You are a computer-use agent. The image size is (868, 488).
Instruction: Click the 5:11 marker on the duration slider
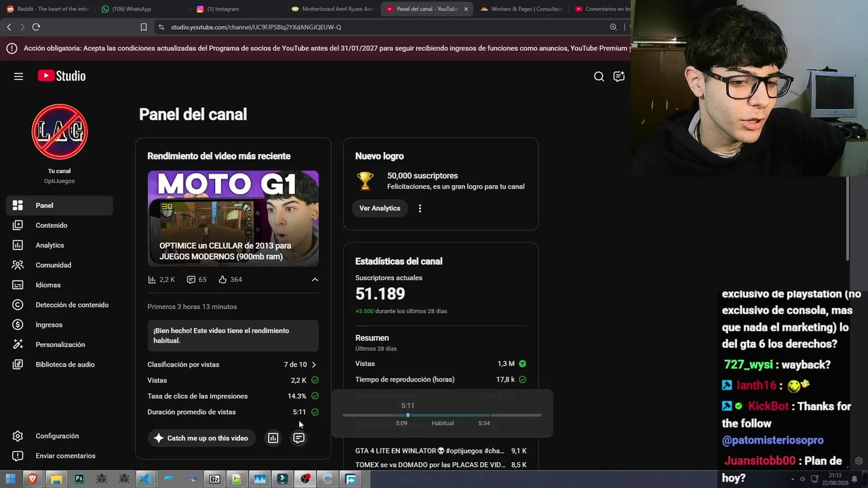click(408, 415)
